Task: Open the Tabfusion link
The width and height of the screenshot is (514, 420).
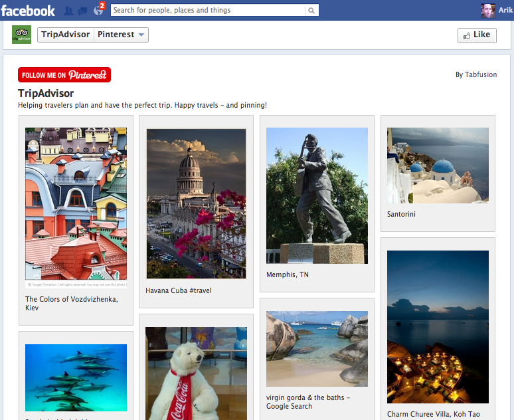Action: [x=481, y=74]
